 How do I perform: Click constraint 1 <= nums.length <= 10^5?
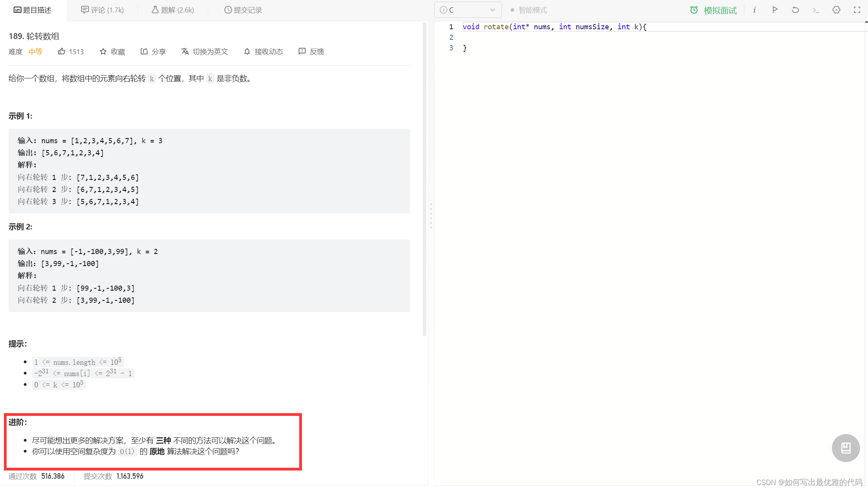(x=78, y=362)
